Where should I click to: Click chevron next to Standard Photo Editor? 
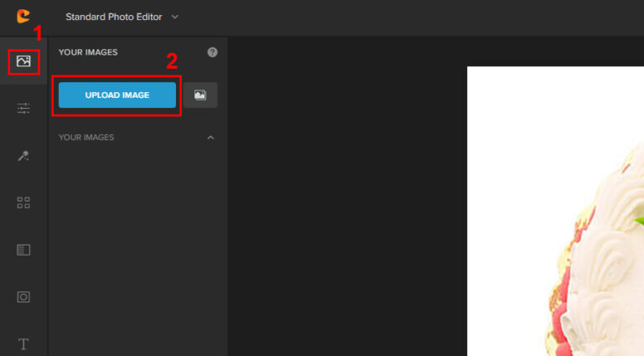pyautogui.click(x=175, y=17)
